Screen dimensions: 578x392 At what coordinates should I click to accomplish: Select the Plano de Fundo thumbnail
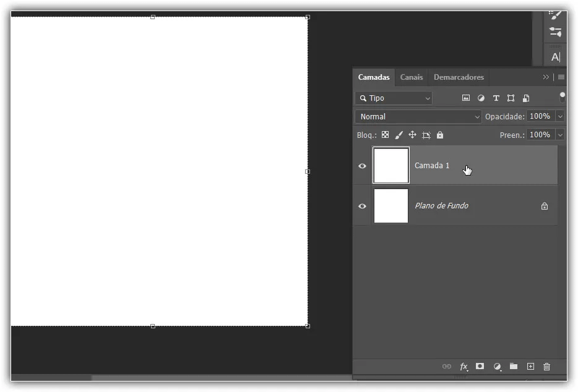coord(390,205)
